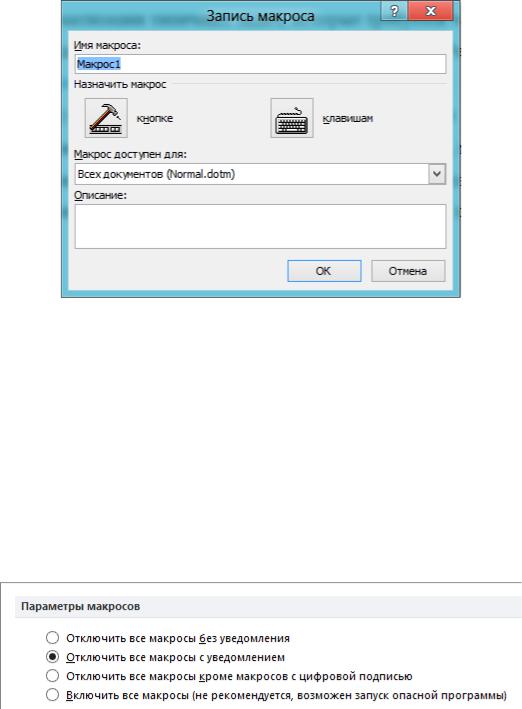Enable Включить все макросы option
Image resolution: width=522 pixels, height=709 pixels.
point(53,695)
